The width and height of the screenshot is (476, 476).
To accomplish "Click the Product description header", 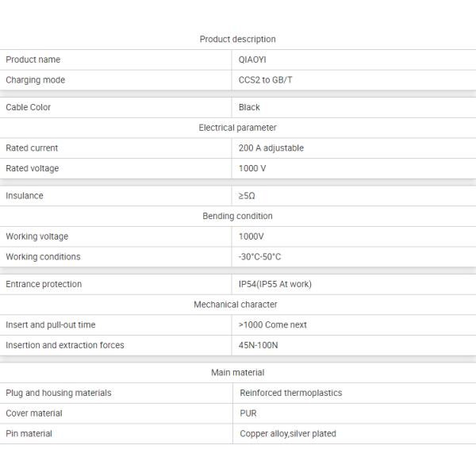I will pyautogui.click(x=237, y=39).
